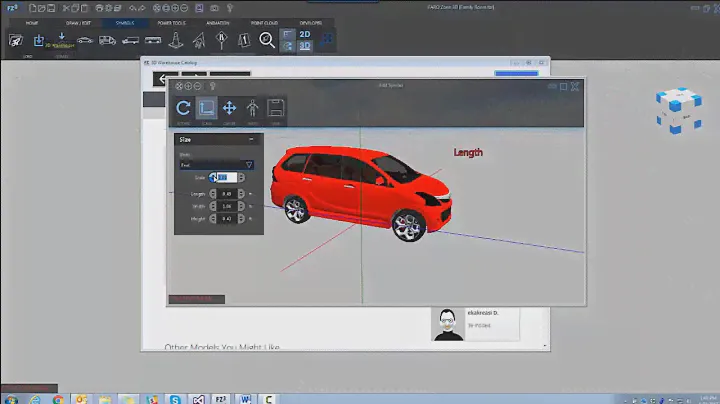
Task: Click the magnifier search symbol icon
Action: [267, 40]
